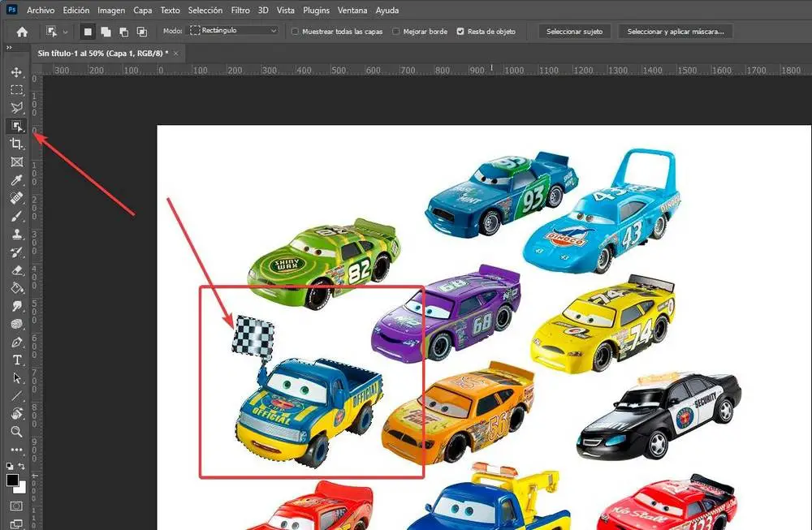Choose New selection mode icon
The width and height of the screenshot is (812, 530).
click(x=88, y=32)
